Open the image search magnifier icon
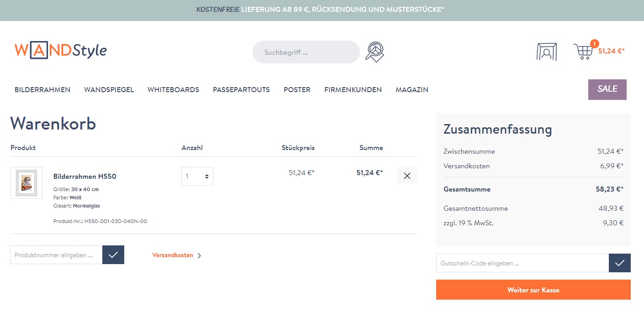Image resolution: width=644 pixels, height=317 pixels. point(375,52)
